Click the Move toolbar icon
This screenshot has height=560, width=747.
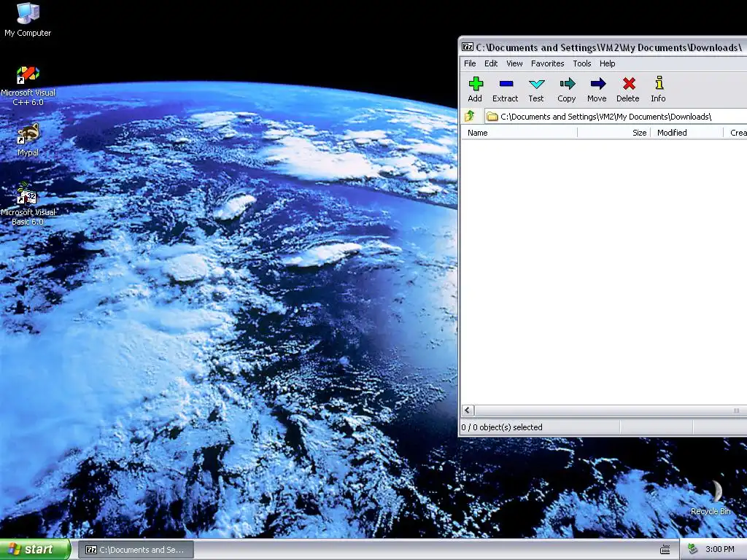point(597,90)
